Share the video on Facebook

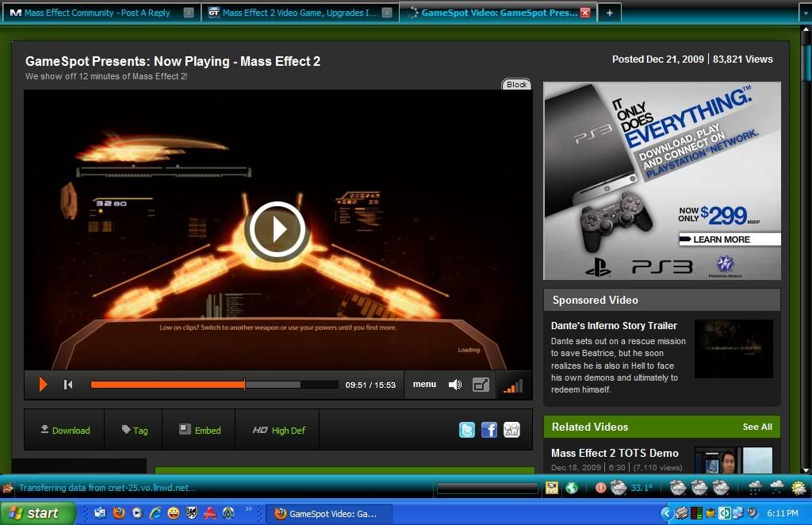coord(489,430)
